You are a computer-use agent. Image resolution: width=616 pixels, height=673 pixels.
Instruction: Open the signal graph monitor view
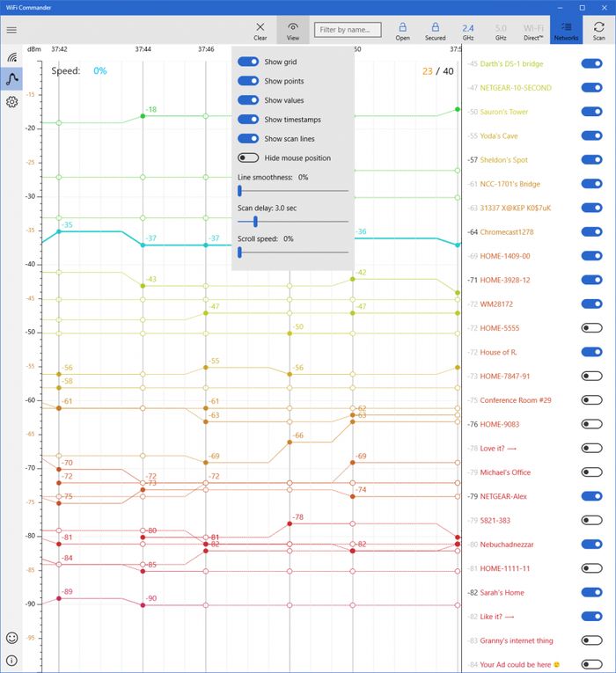[11, 79]
